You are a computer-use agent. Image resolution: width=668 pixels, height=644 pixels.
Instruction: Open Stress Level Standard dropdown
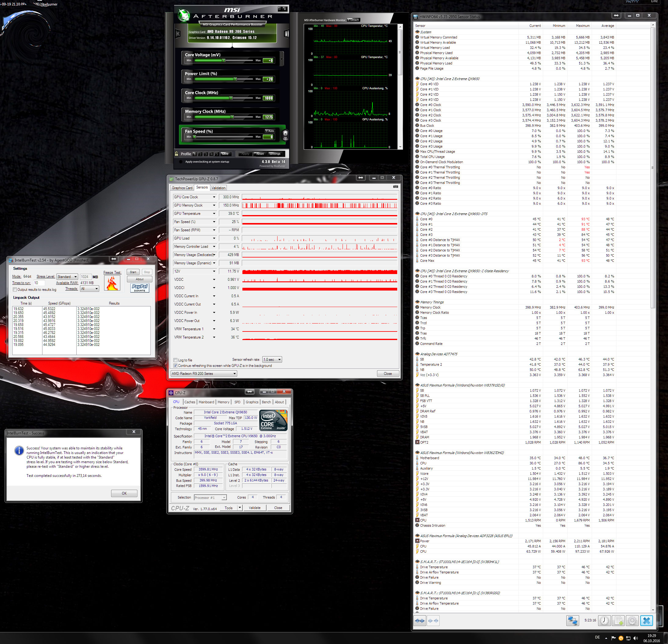pos(67,277)
